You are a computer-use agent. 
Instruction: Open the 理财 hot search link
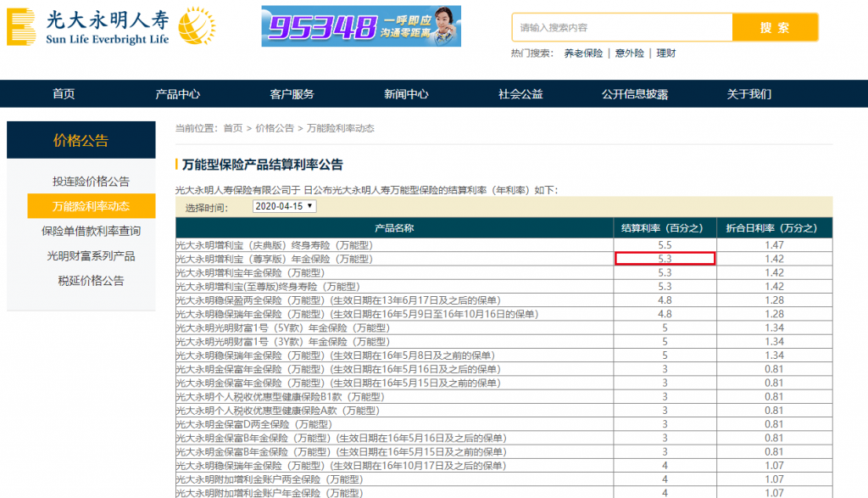coord(666,53)
